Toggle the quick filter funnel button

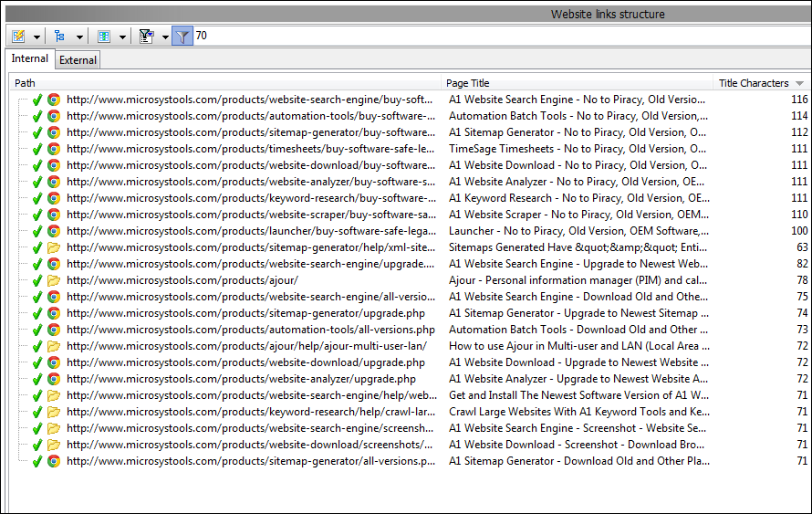coord(182,37)
